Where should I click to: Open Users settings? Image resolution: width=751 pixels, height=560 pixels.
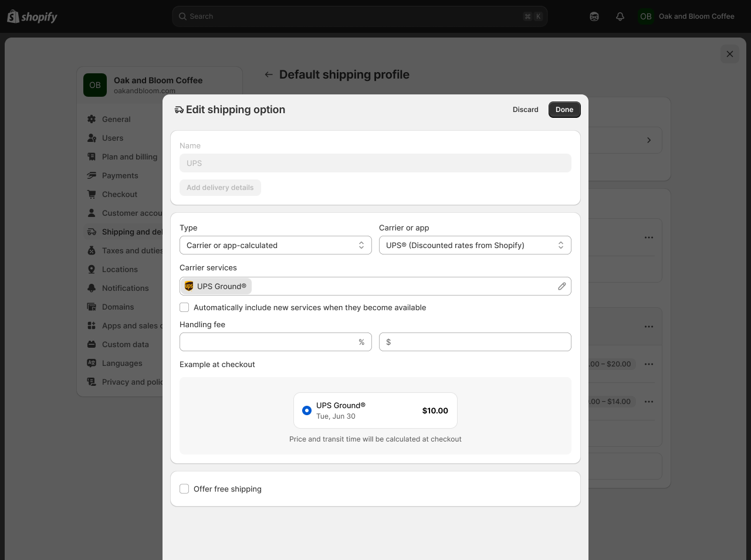tap(113, 138)
